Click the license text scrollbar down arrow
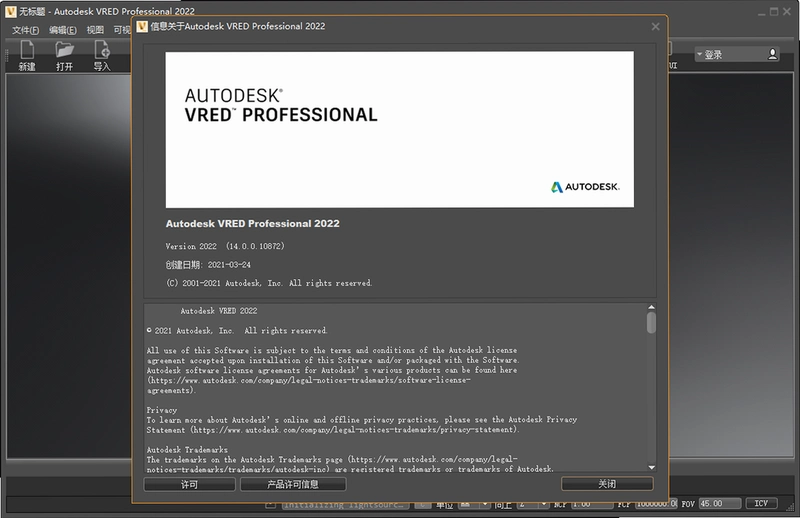 coord(652,467)
